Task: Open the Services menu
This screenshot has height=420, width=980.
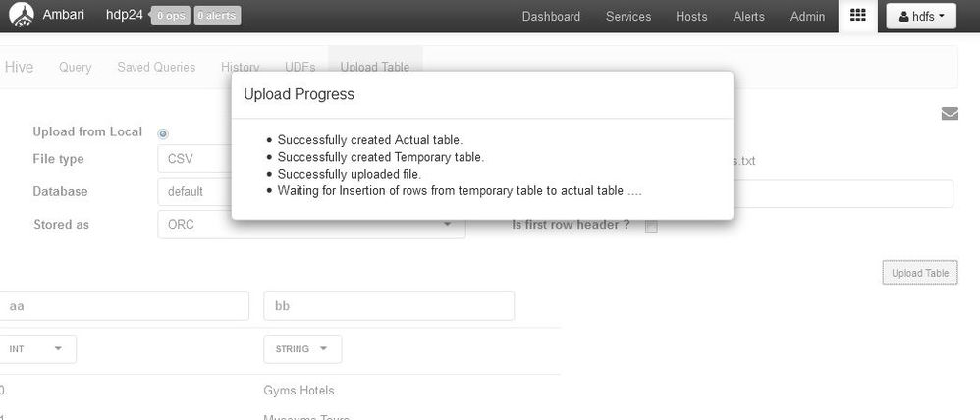Action: tap(628, 17)
